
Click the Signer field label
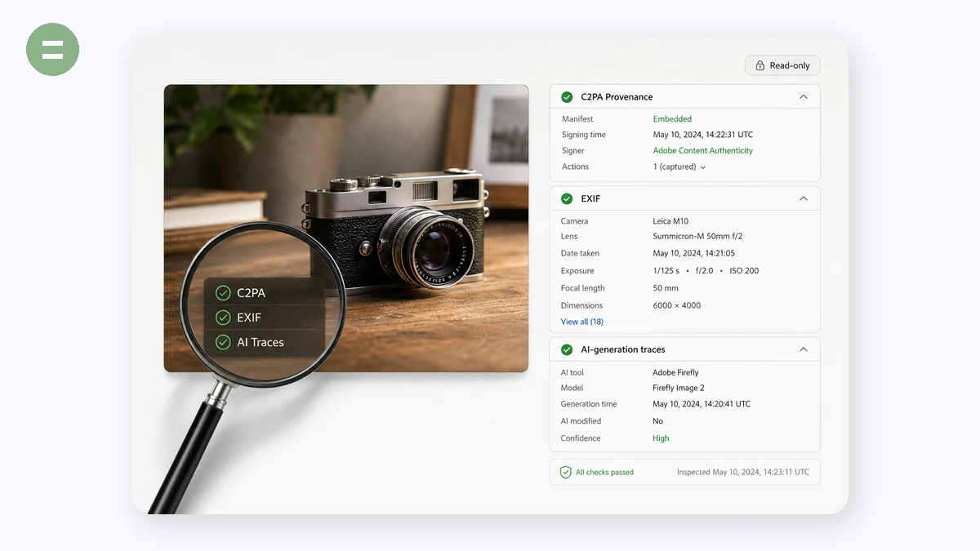pyautogui.click(x=572, y=150)
